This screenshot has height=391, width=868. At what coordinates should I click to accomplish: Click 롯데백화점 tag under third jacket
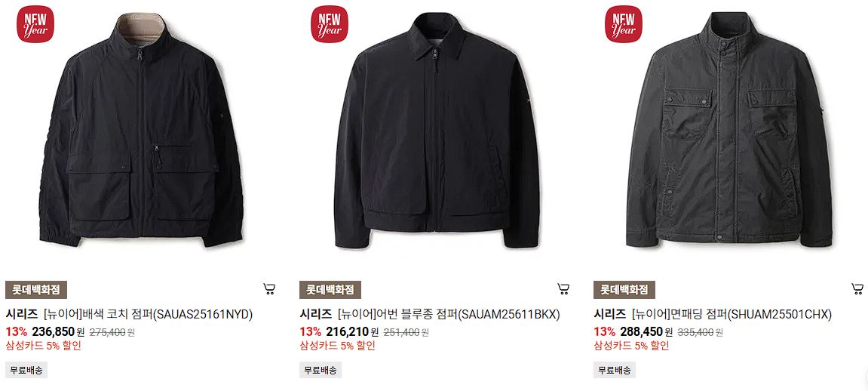point(624,290)
